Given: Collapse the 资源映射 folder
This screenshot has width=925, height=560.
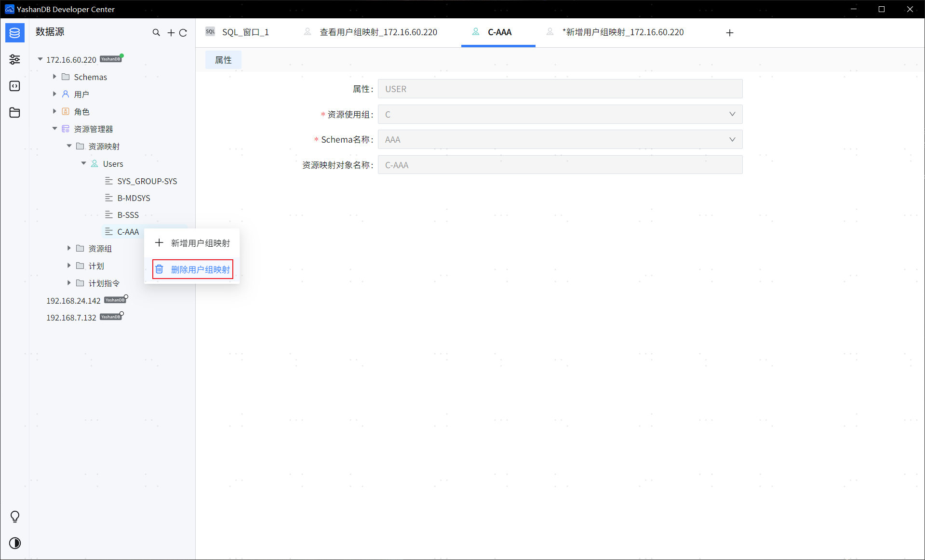Looking at the screenshot, I should click(x=69, y=146).
